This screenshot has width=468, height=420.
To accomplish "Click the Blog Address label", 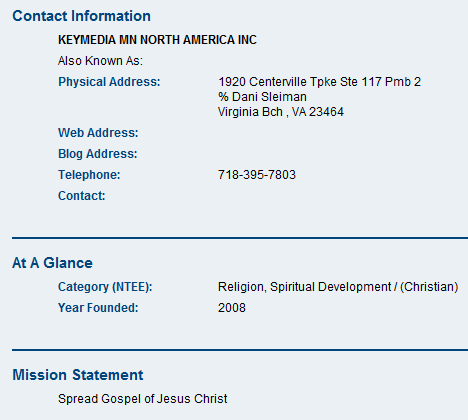I will point(98,154).
